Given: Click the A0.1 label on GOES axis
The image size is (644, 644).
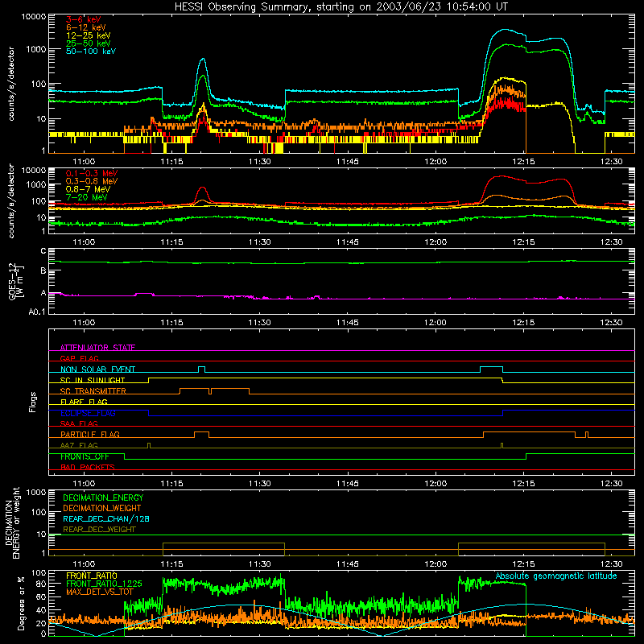Looking at the screenshot, I should click(x=37, y=312).
